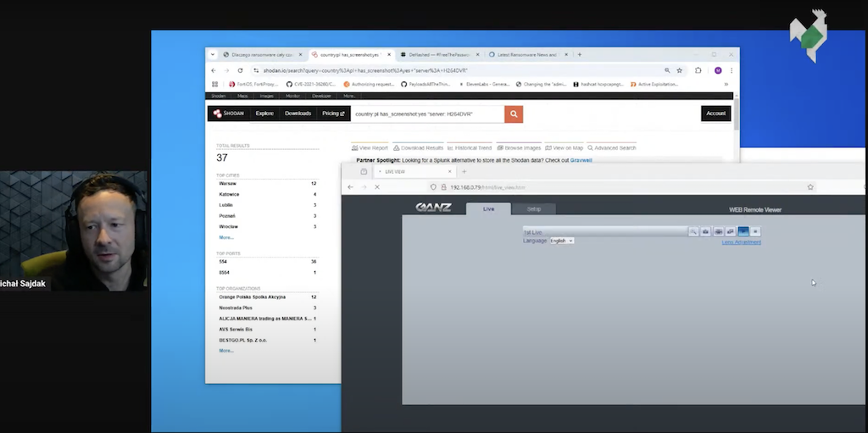Click the Shodan logo in header
868x433 pixels.
[228, 114]
